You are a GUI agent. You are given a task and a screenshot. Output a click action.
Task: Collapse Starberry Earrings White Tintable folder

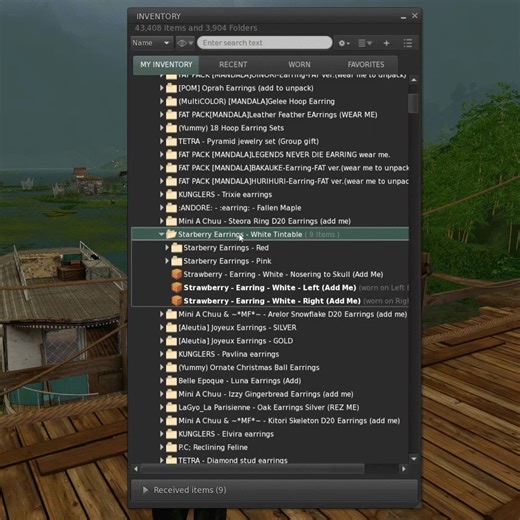pyautogui.click(x=161, y=234)
